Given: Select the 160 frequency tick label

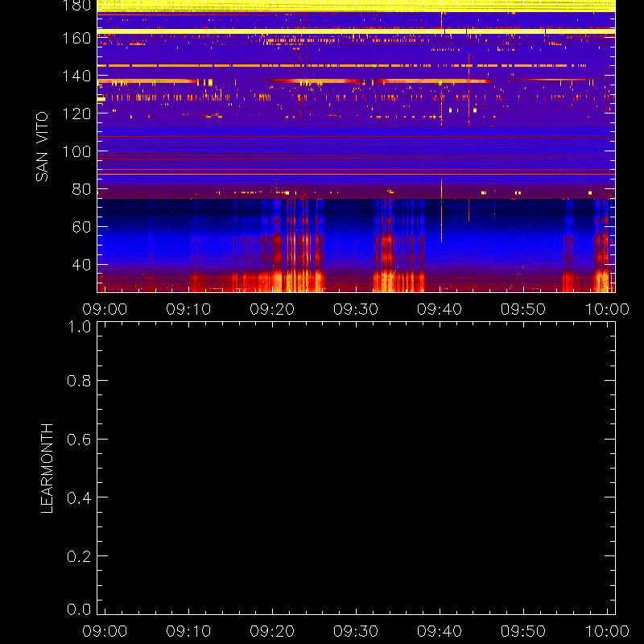Looking at the screenshot, I should click(76, 38).
